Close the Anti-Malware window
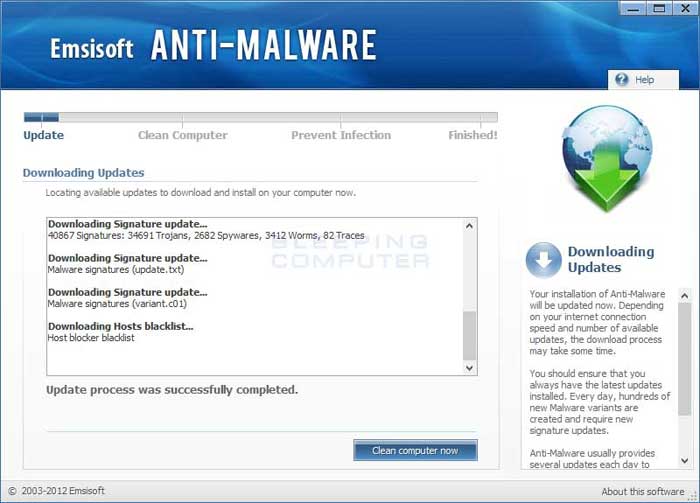Viewport: 700px width, 503px height. pos(685,8)
